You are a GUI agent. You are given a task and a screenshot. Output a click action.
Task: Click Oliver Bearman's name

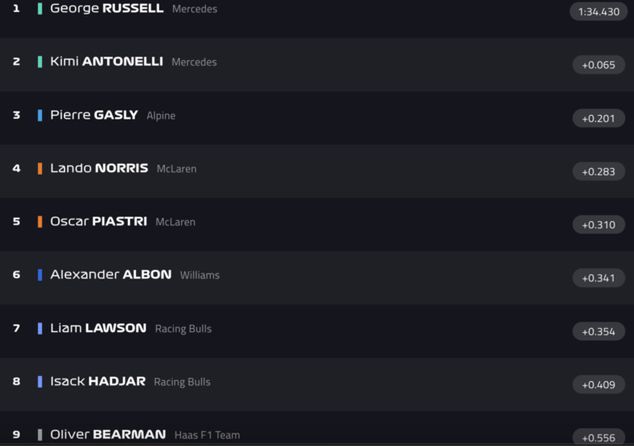tap(108, 435)
